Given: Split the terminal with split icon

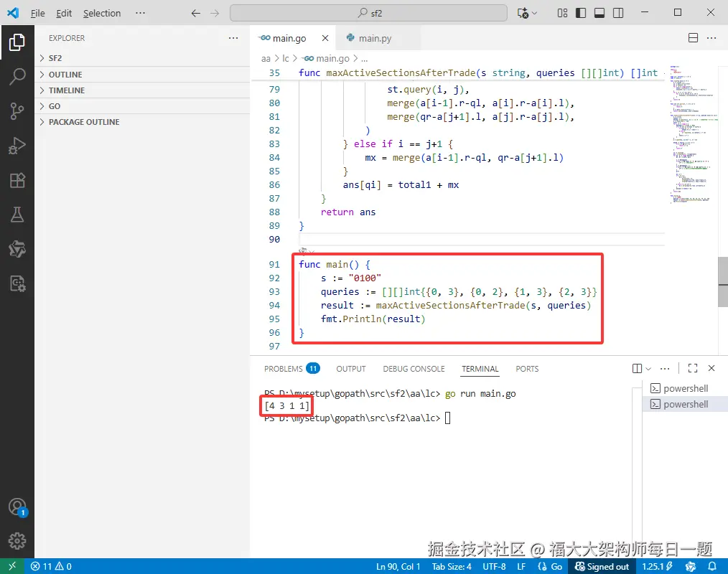Looking at the screenshot, I should pyautogui.click(x=637, y=369).
